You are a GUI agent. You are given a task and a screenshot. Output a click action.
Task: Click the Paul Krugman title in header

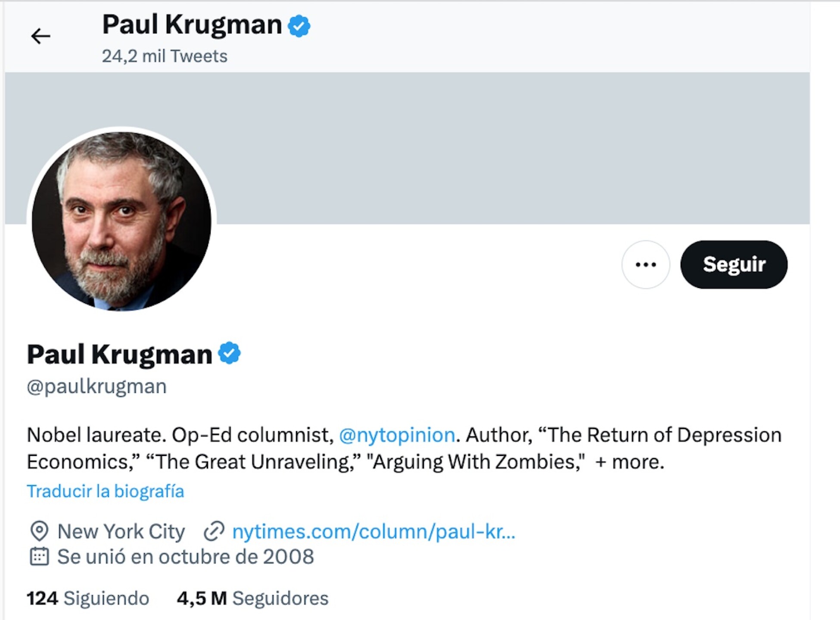(192, 25)
